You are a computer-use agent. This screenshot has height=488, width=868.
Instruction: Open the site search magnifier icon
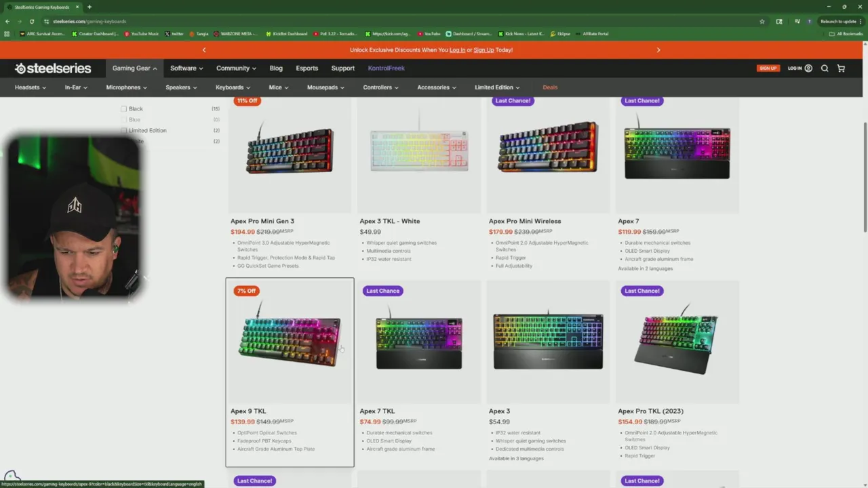point(825,68)
